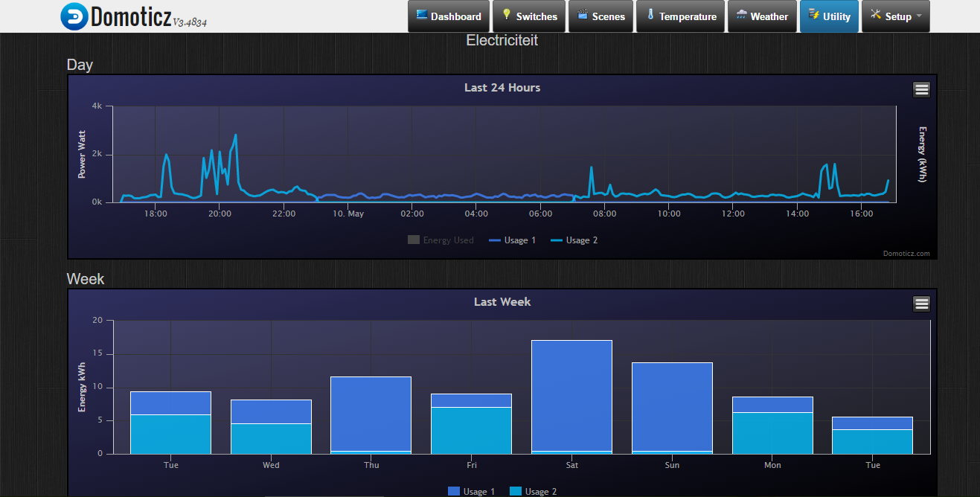
Task: Toggle Usage 1 series in Last Week legend
Action: pos(471,492)
